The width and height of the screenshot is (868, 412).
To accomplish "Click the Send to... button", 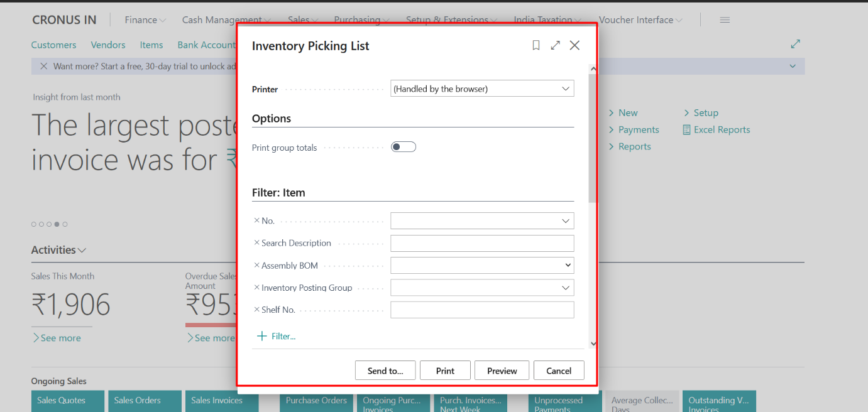I will [x=385, y=370].
